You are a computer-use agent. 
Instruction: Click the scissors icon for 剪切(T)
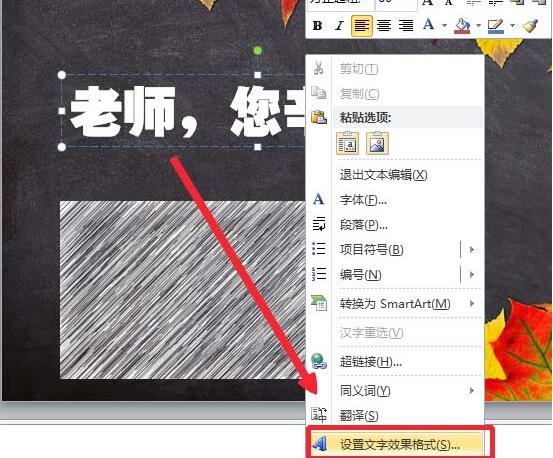[318, 68]
